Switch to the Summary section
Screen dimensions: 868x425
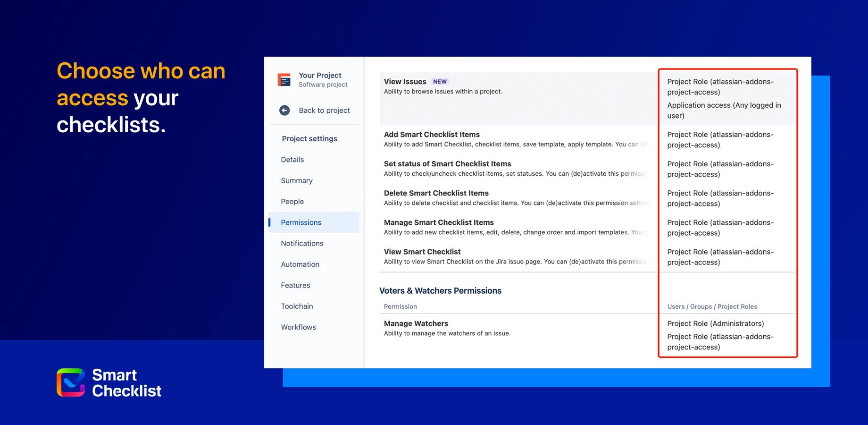(x=296, y=180)
